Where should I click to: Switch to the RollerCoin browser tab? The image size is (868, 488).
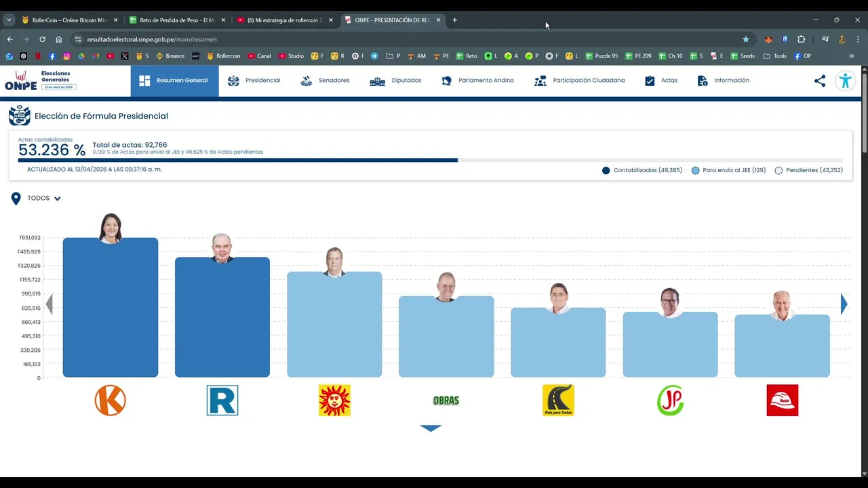(70, 20)
